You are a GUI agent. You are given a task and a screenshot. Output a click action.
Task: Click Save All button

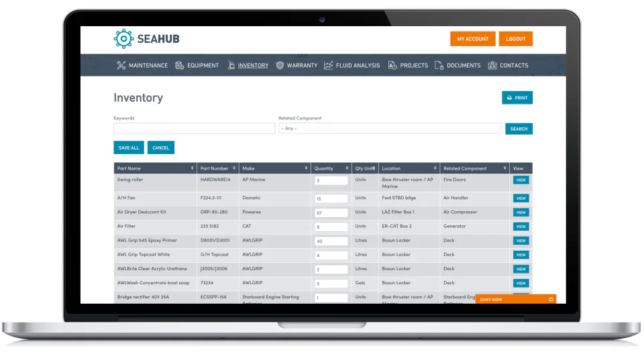pyautogui.click(x=129, y=147)
